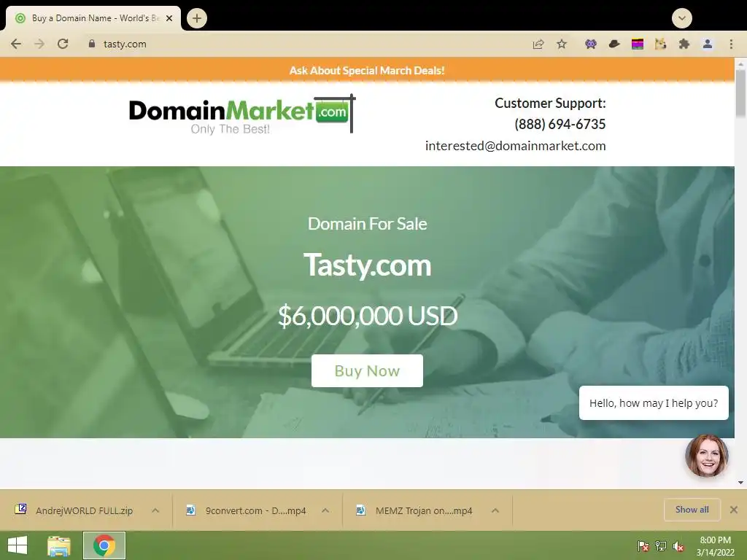Open the Hello, how may I help you chat bubble
Image resolution: width=747 pixels, height=560 pixels.
coord(654,402)
